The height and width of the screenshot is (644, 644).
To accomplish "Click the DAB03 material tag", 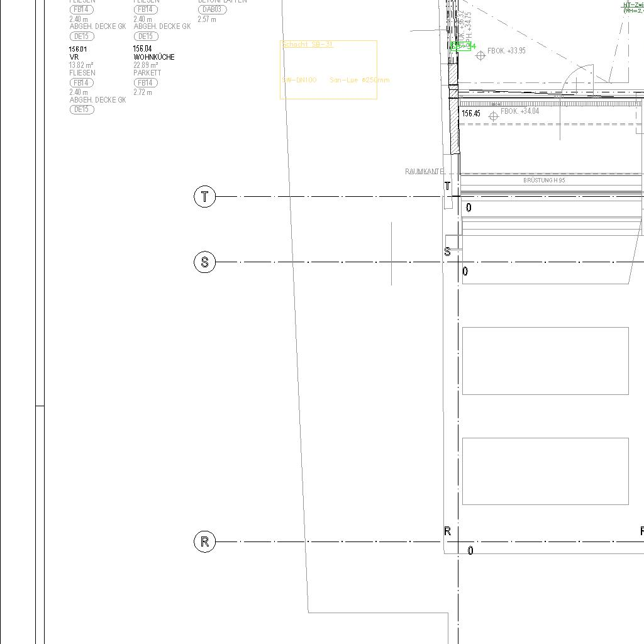I will point(213,9).
